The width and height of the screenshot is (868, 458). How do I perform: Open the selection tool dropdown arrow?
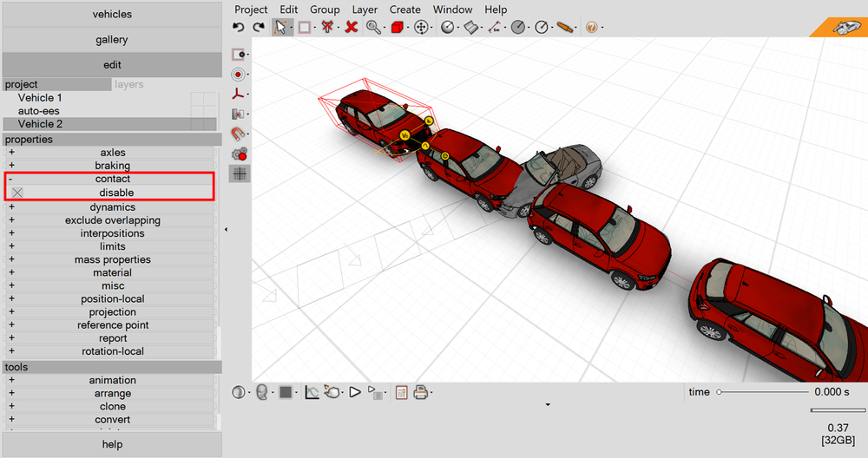(291, 28)
